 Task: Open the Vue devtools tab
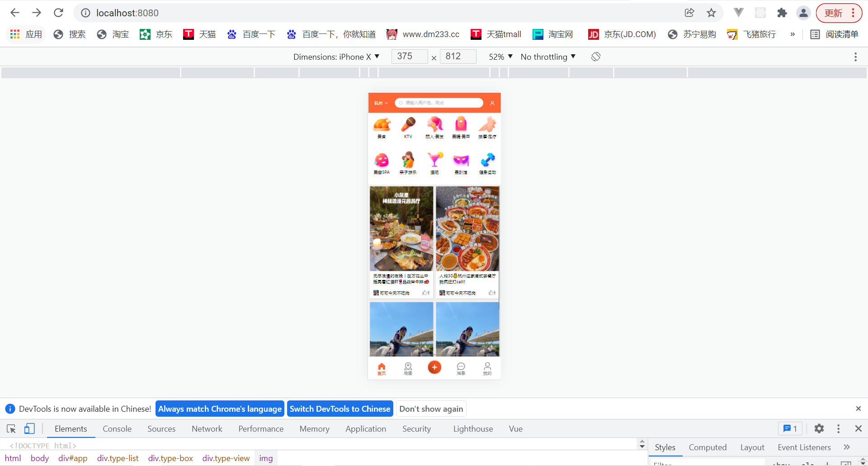pos(516,429)
